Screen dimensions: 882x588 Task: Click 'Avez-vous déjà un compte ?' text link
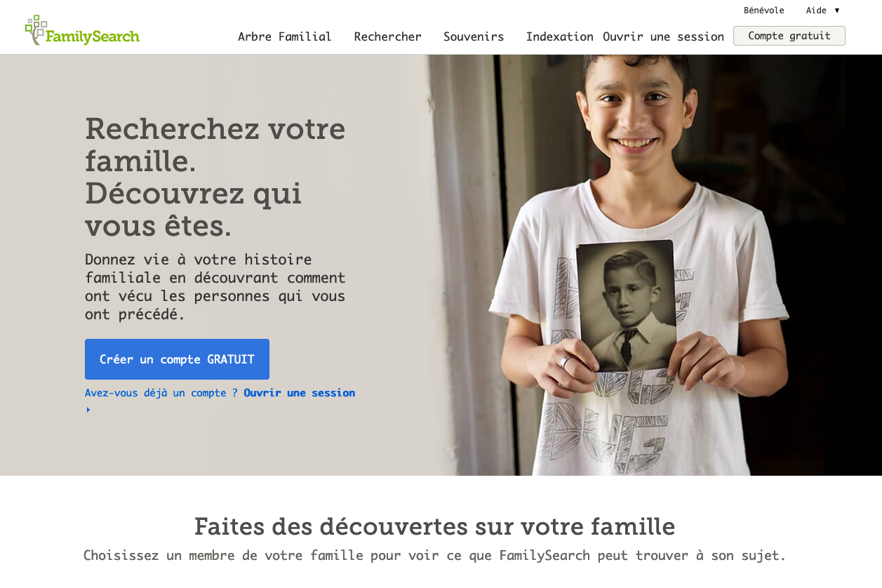[x=161, y=393]
